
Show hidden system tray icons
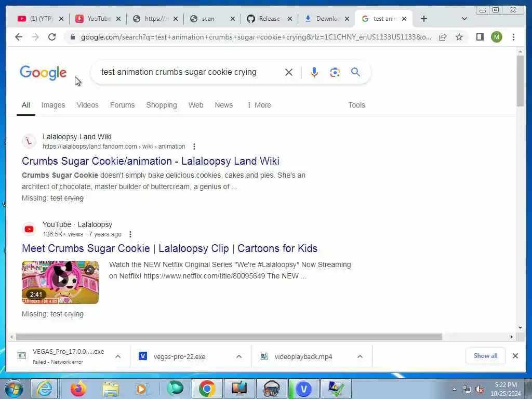pyautogui.click(x=454, y=390)
